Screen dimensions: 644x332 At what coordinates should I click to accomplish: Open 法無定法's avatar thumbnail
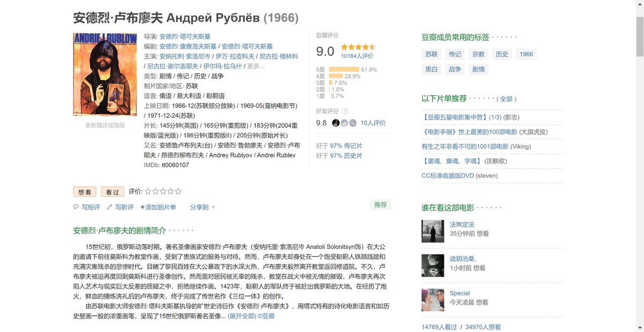click(x=433, y=231)
